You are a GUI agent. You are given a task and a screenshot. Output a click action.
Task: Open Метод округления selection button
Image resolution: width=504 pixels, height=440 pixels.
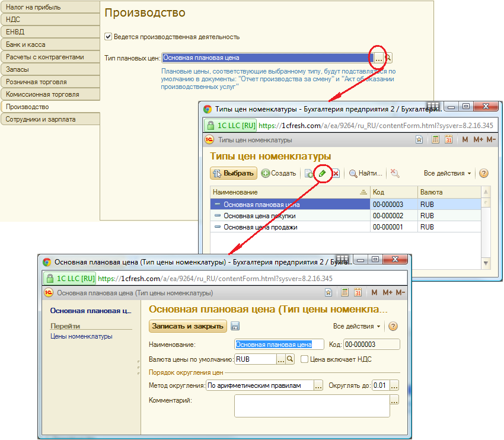318,385
